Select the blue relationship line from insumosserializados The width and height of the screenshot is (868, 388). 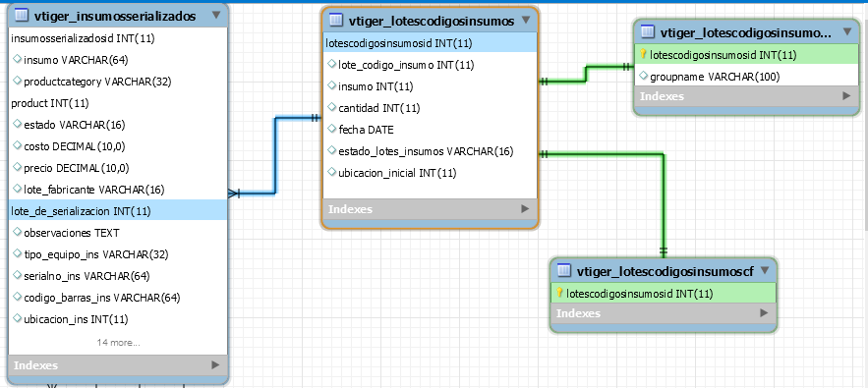tap(275, 155)
